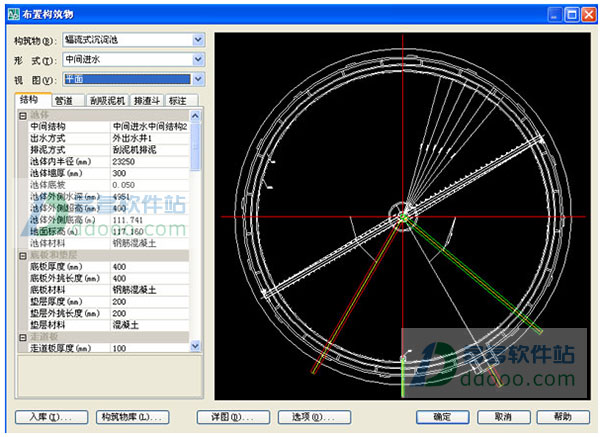The height and width of the screenshot is (437, 600).
Task: Click the 地面标高 property label
Action: [54, 232]
